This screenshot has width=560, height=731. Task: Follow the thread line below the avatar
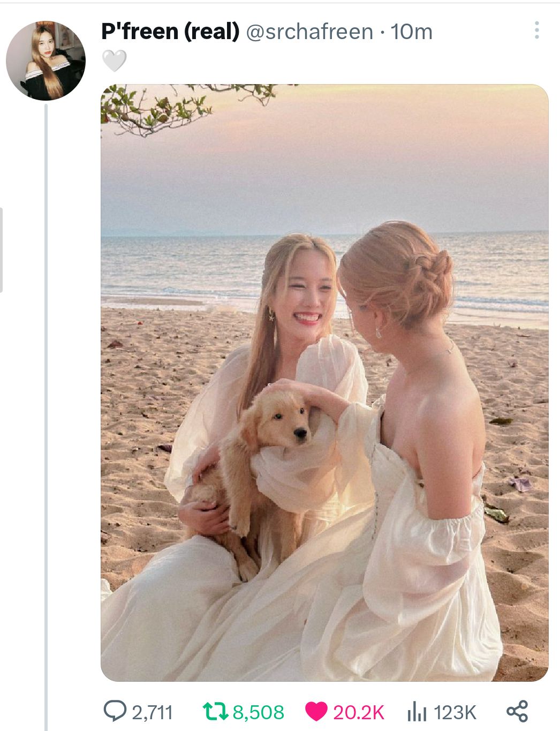pyautogui.click(x=46, y=418)
